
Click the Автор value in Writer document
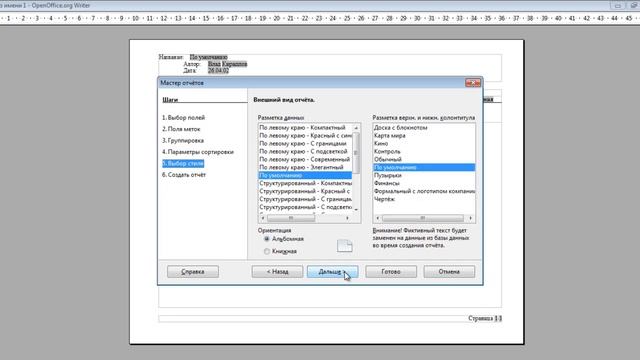tap(227, 64)
